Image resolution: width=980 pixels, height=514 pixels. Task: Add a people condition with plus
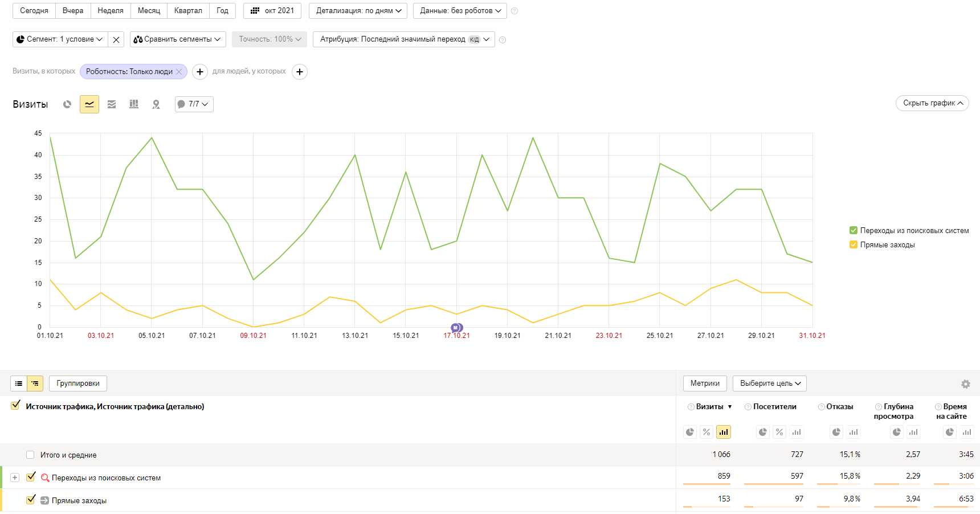[x=300, y=72]
